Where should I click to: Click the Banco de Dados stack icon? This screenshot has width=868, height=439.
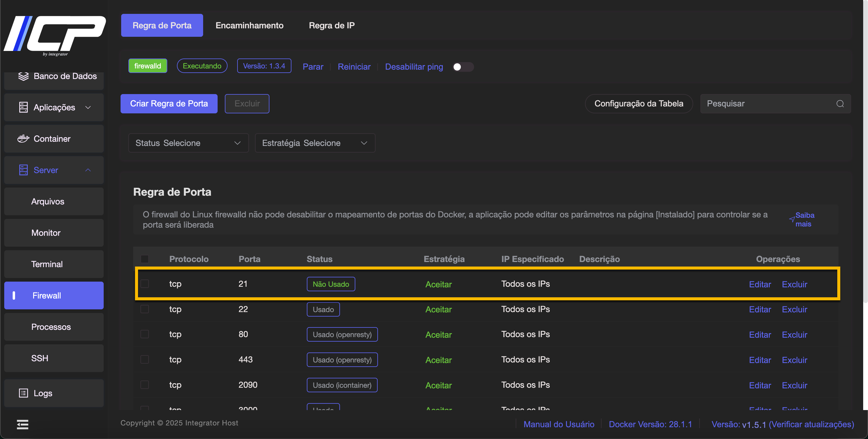(x=23, y=76)
